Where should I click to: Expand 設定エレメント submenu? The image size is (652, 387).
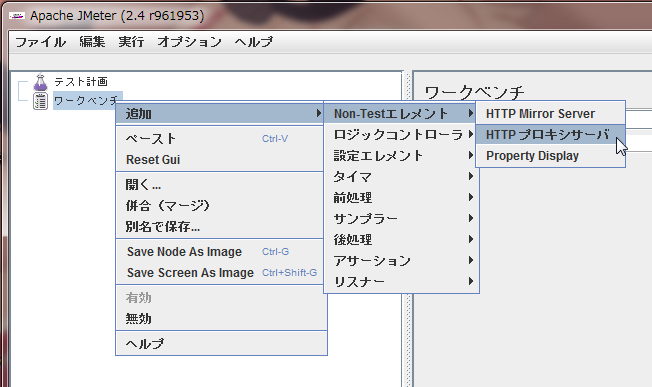400,155
